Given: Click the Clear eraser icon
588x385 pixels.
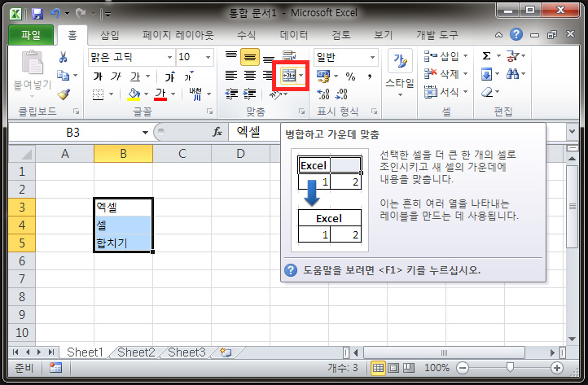Looking at the screenshot, I should pyautogui.click(x=487, y=92).
